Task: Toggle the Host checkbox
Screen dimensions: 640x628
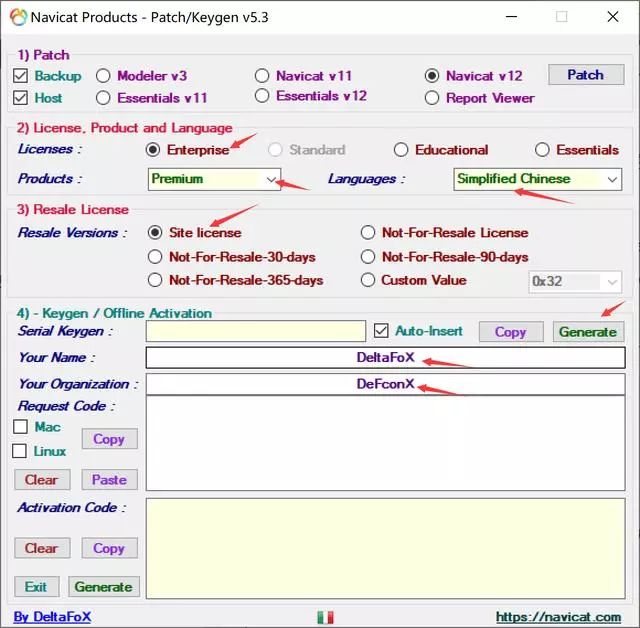Action: point(20,98)
